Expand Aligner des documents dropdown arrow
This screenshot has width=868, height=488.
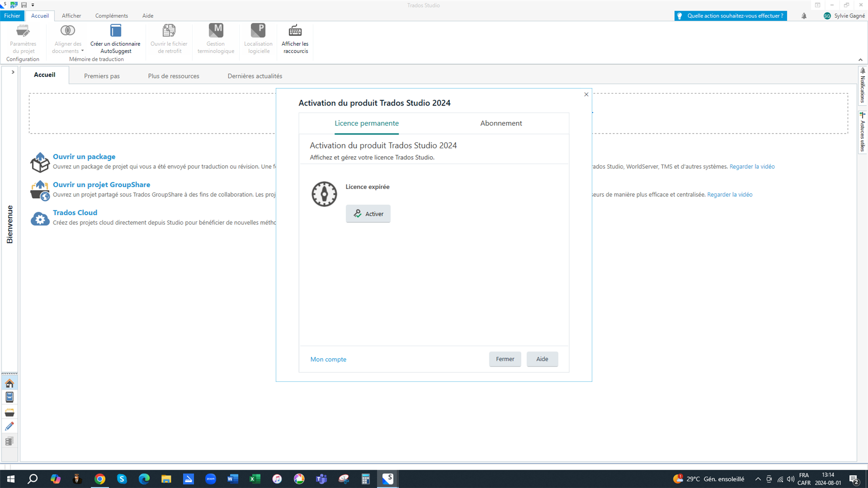(82, 51)
